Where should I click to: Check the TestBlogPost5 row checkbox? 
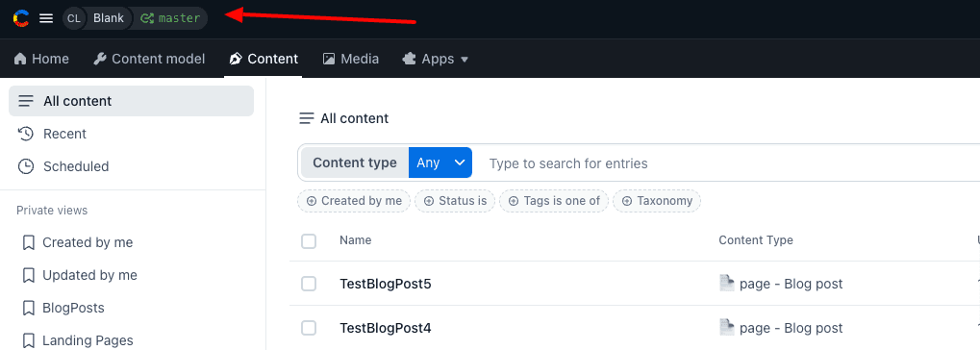309,284
